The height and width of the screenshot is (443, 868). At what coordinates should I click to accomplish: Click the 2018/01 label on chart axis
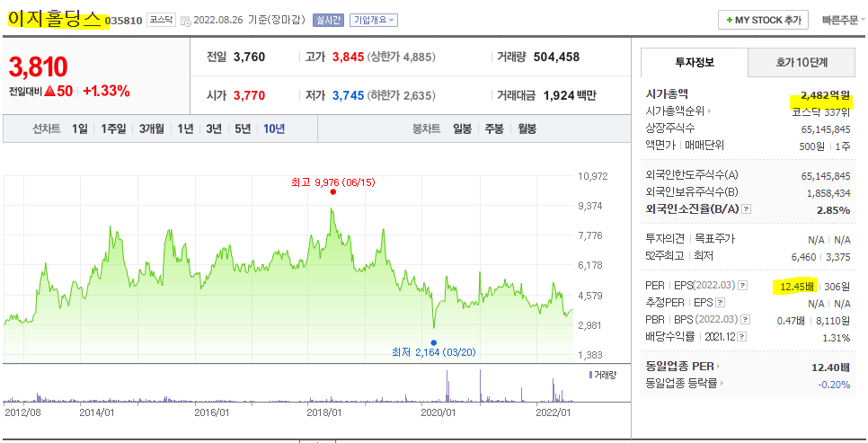click(x=323, y=412)
